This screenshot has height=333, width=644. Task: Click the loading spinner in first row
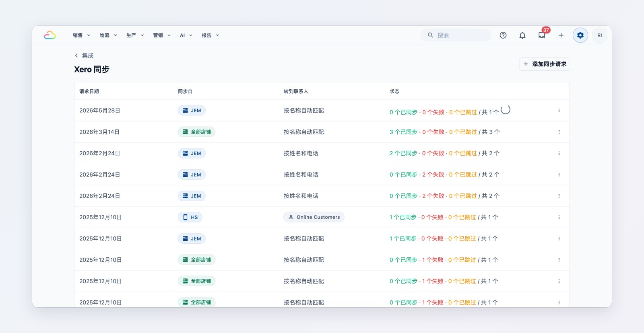tap(506, 109)
